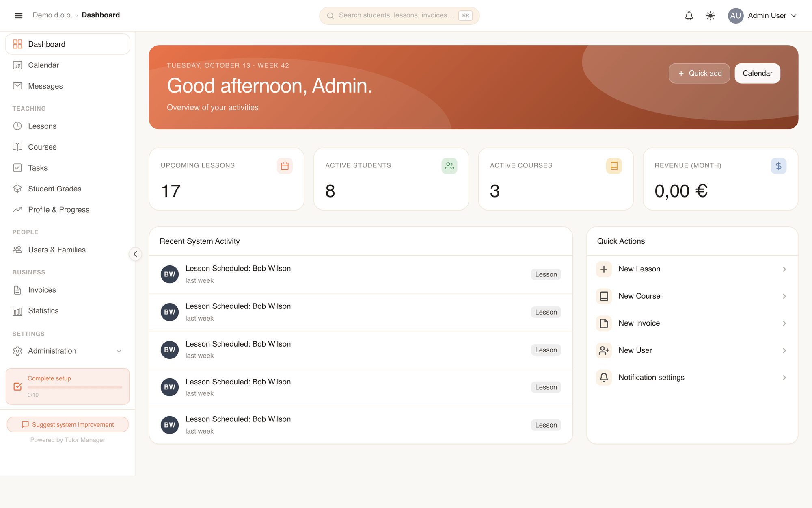Viewport: 812px width, 508px height.
Task: Collapse the sidebar with the arrow button
Action: (135, 254)
